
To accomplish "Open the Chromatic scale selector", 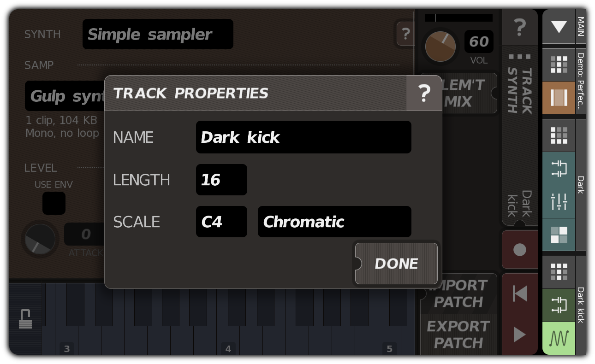I will 334,222.
